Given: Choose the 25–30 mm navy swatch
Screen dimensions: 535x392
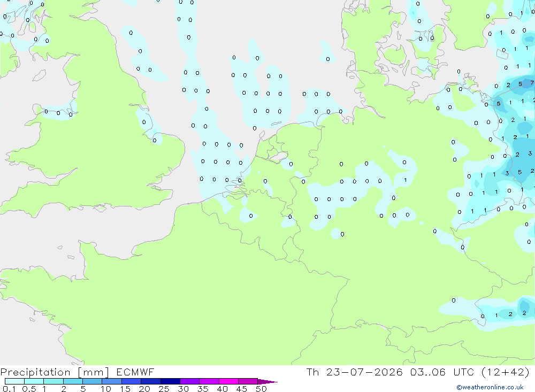Looking at the screenshot, I should pos(170,381).
